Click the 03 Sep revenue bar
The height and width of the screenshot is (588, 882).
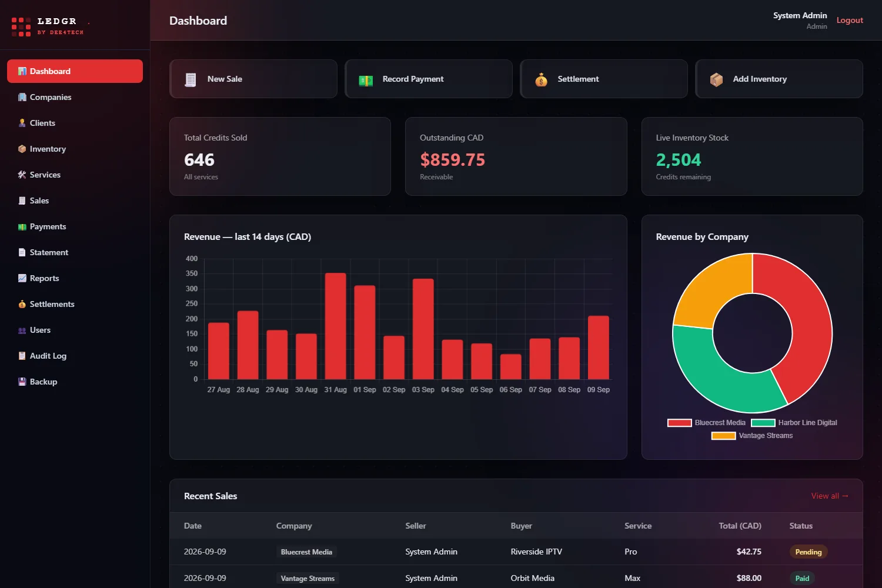click(423, 329)
